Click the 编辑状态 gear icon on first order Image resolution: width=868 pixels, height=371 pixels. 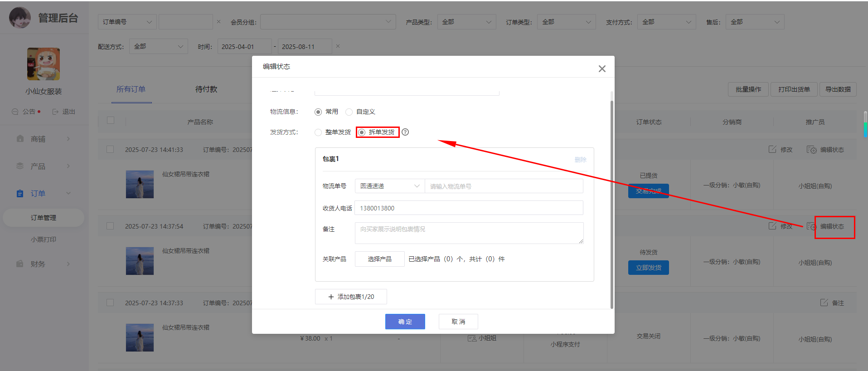pos(811,150)
